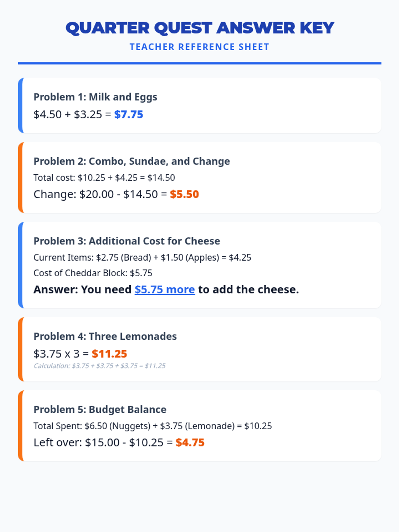Viewport: 399px width, 532px height.
Task: Select the $4.75 left over answer
Action: 190,443
